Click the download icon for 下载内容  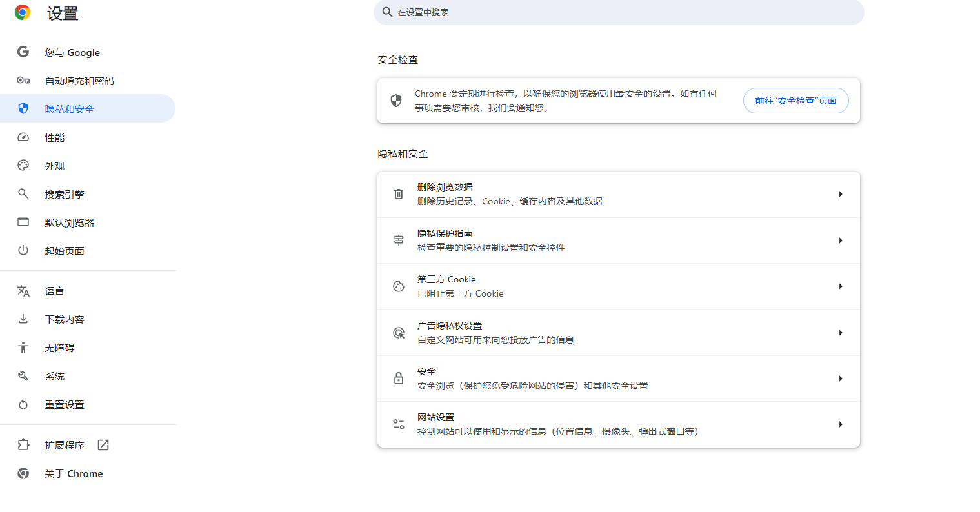(23, 319)
